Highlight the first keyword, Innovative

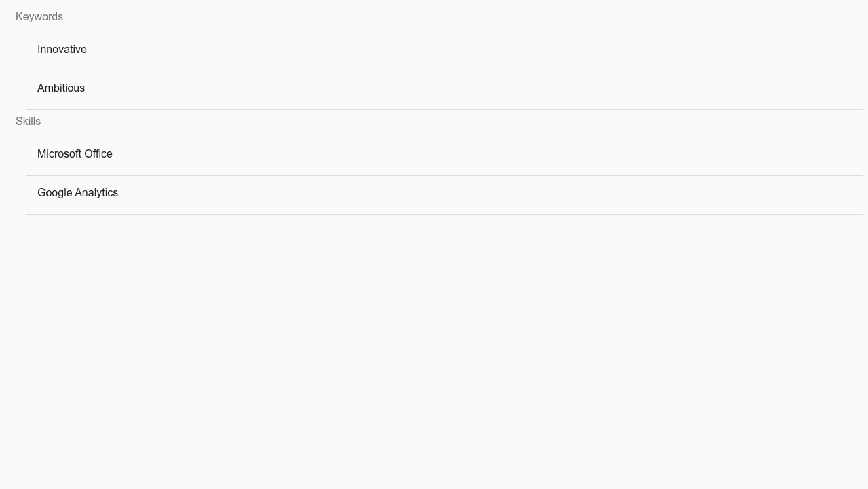(x=62, y=50)
